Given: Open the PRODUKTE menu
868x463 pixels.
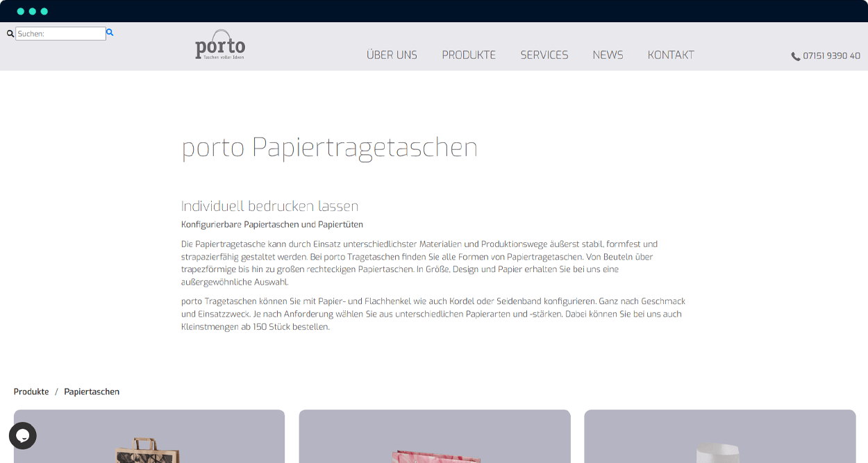Looking at the screenshot, I should click(x=469, y=55).
